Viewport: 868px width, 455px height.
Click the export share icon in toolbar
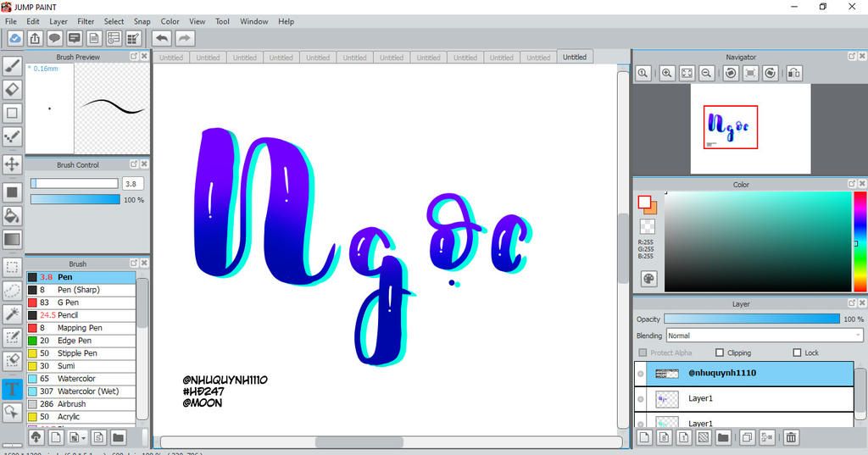click(35, 38)
